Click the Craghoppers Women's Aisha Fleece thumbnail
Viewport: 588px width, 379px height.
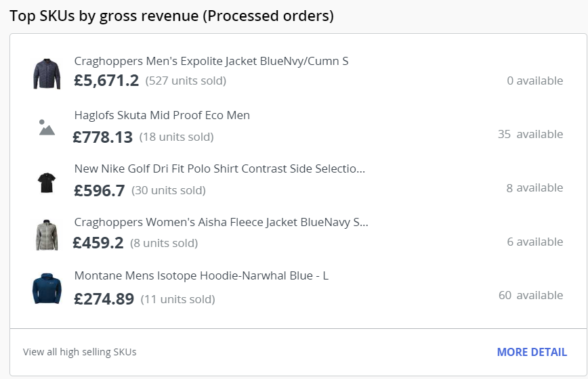pyautogui.click(x=47, y=235)
